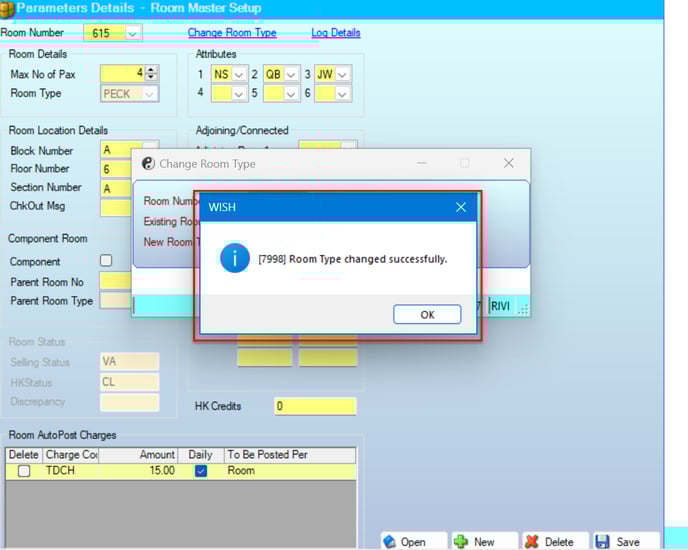Open the Change Room Type link
Image resolution: width=688 pixels, height=550 pixels.
(232, 33)
